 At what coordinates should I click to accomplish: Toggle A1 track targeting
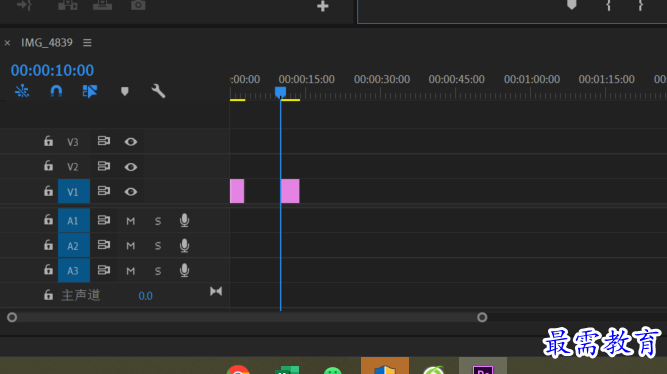pyautogui.click(x=74, y=220)
